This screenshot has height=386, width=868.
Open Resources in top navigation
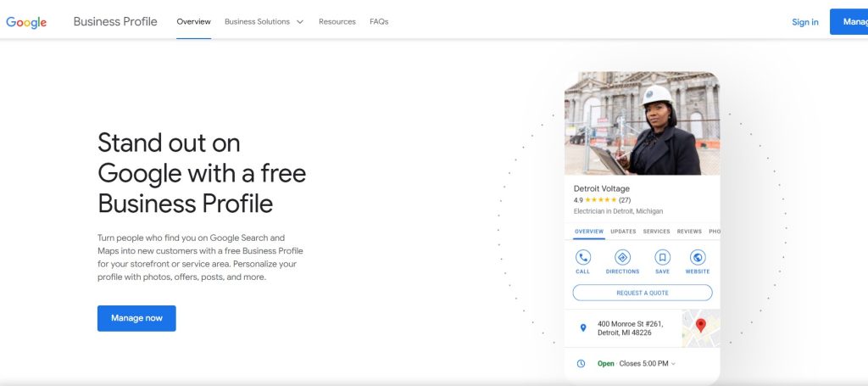coord(337,21)
